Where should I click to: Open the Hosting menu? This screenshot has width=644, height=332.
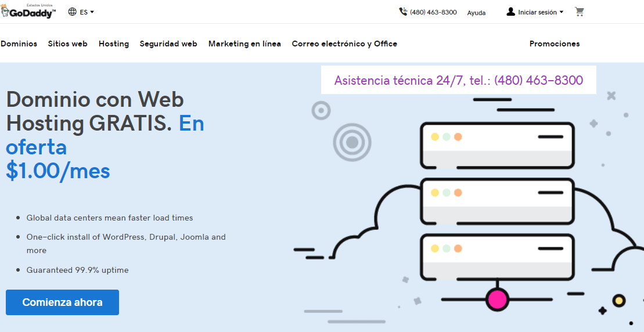114,44
